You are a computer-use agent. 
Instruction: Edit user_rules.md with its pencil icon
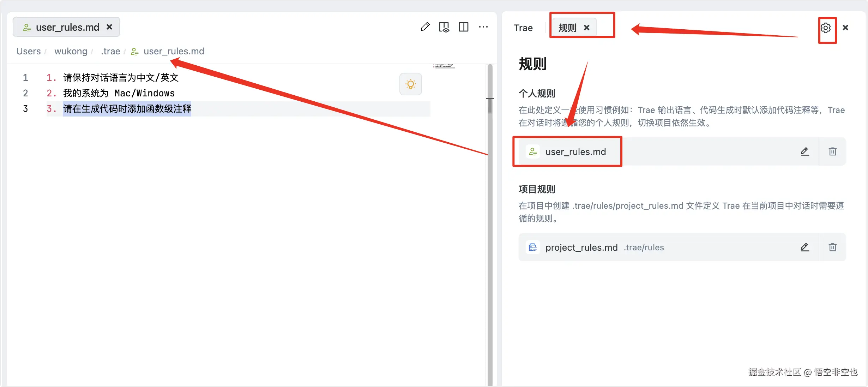click(804, 151)
